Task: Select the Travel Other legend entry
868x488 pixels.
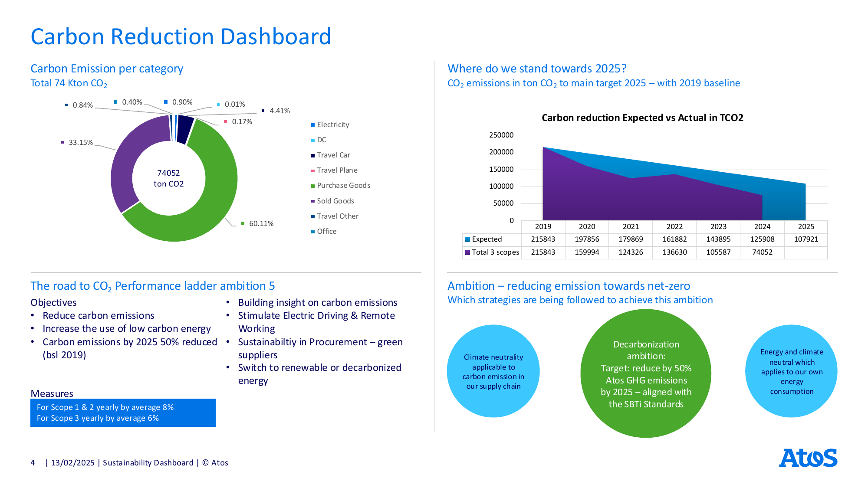Action: (x=335, y=216)
